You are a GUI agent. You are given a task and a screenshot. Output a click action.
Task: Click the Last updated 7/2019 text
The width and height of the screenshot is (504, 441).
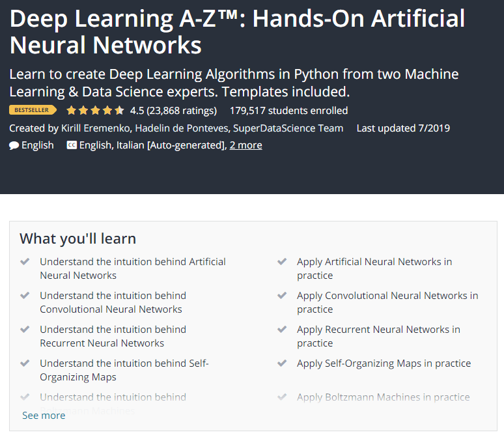click(x=402, y=128)
